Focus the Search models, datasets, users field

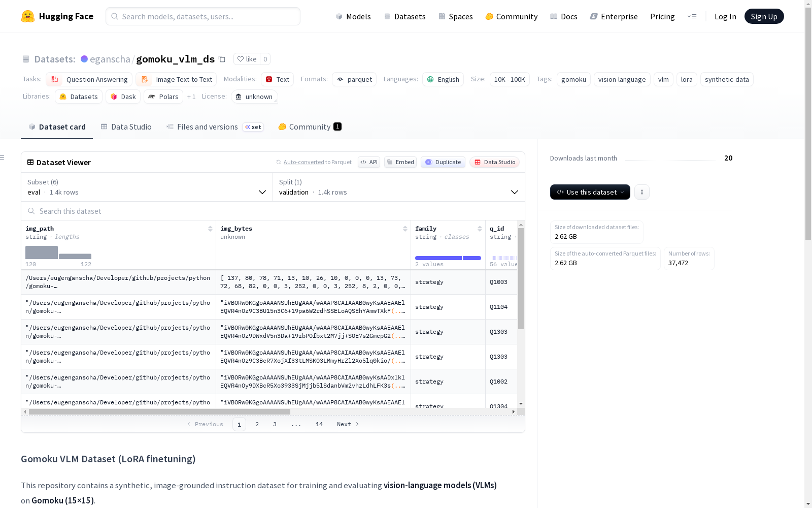(x=203, y=16)
